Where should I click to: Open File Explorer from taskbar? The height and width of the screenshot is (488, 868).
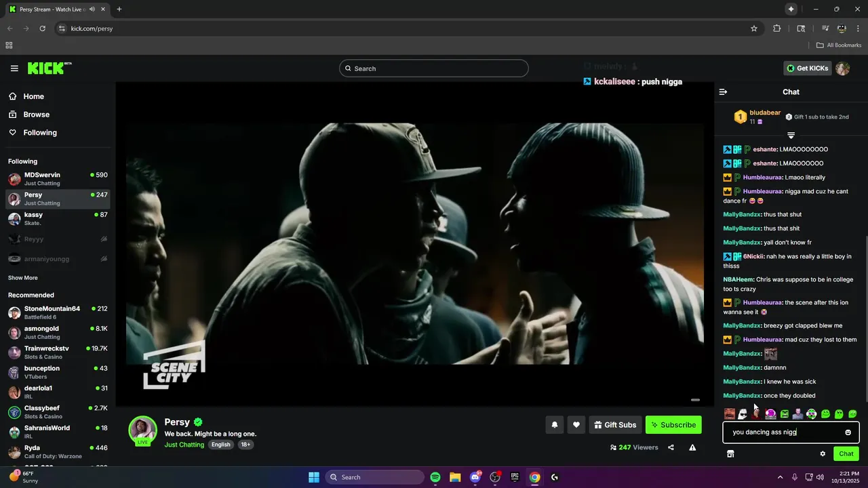455,477
